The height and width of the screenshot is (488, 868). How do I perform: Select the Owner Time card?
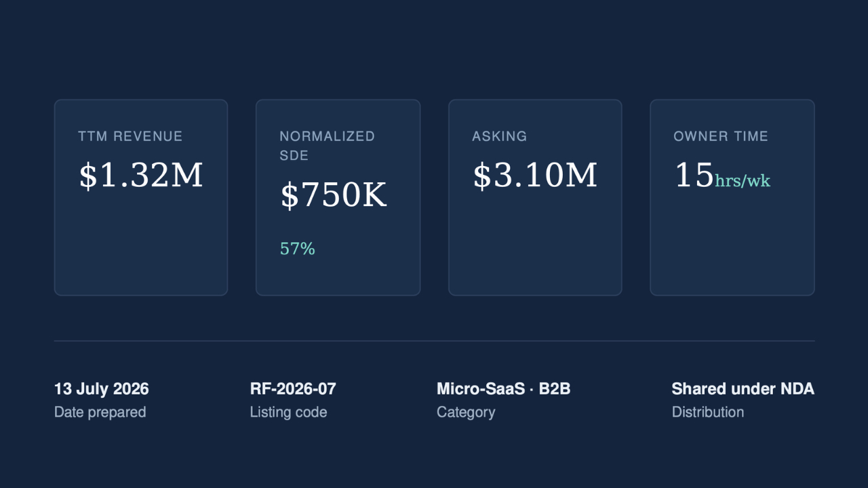click(732, 197)
